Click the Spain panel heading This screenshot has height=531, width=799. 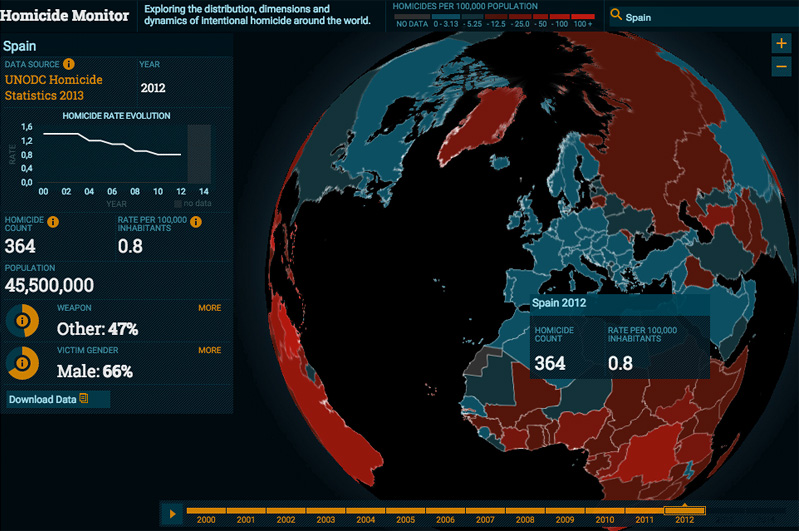tap(19, 46)
